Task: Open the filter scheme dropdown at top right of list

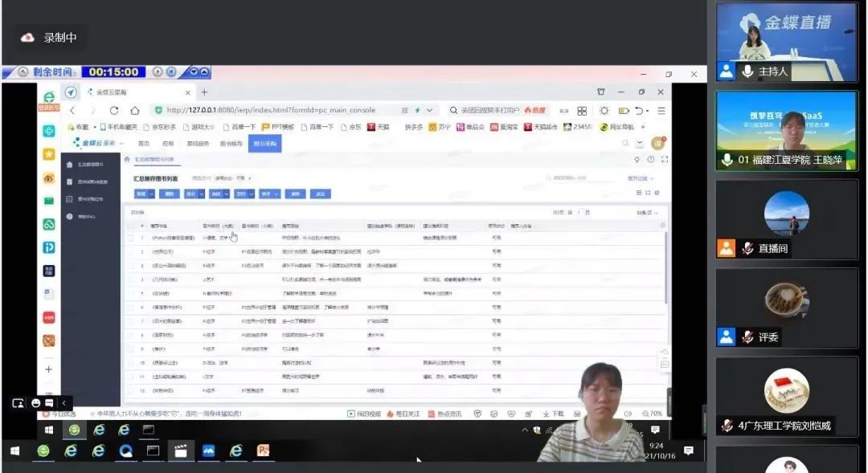Action: pos(641,178)
